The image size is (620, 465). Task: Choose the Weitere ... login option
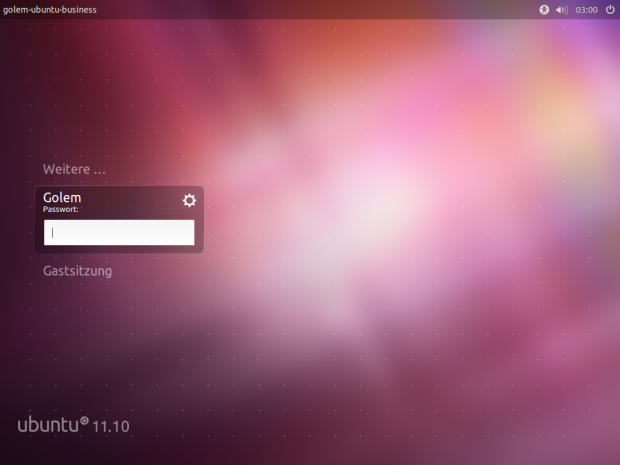74,169
